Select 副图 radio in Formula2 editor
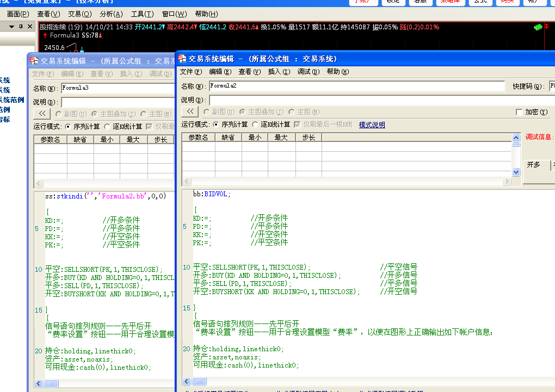This screenshot has height=392, width=555. click(206, 112)
